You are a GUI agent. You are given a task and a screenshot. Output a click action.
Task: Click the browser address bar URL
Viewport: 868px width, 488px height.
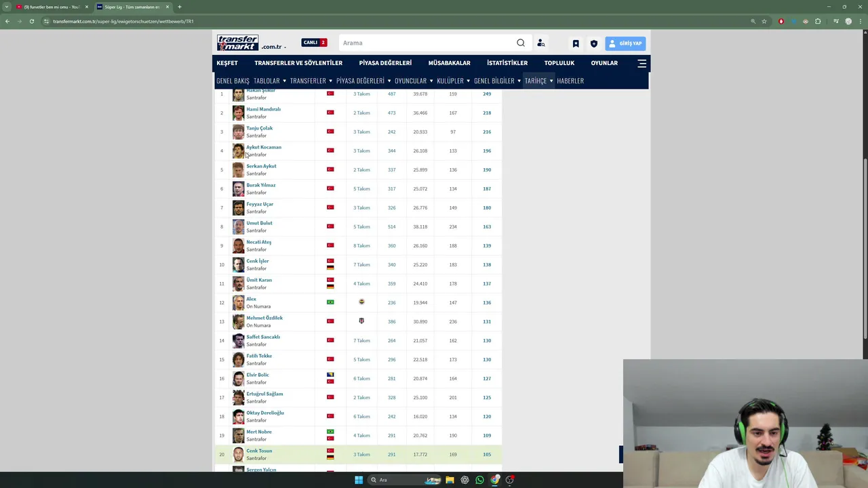(123, 21)
